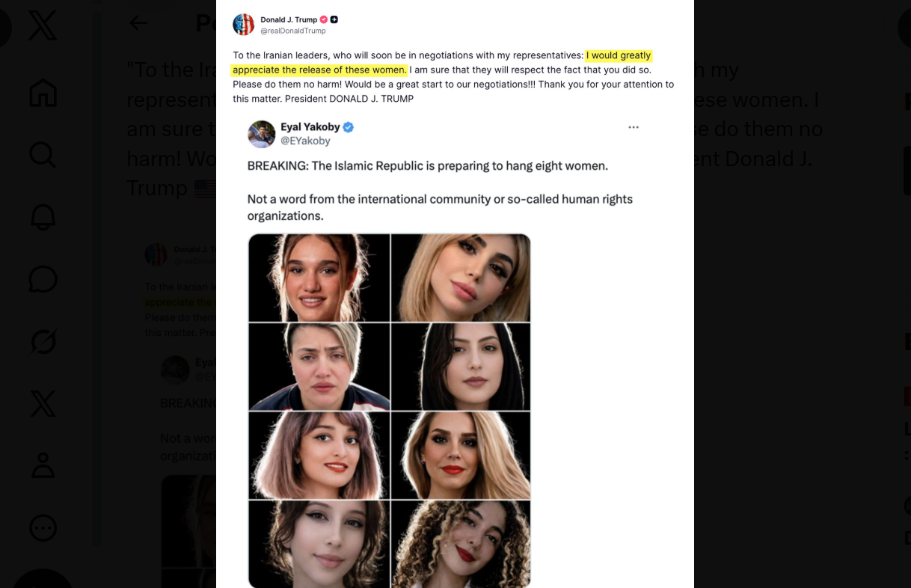Open the More circle-ellipsis sidebar icon

coord(43,528)
